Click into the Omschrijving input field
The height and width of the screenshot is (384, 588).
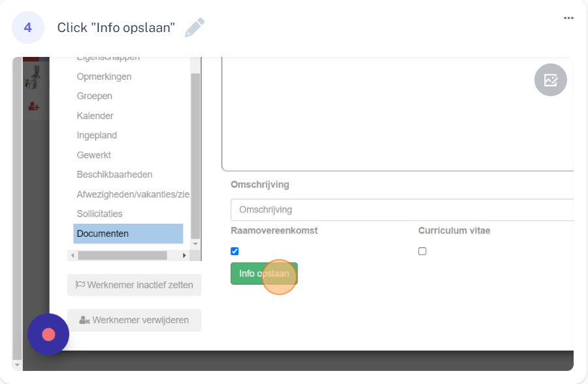(x=402, y=210)
